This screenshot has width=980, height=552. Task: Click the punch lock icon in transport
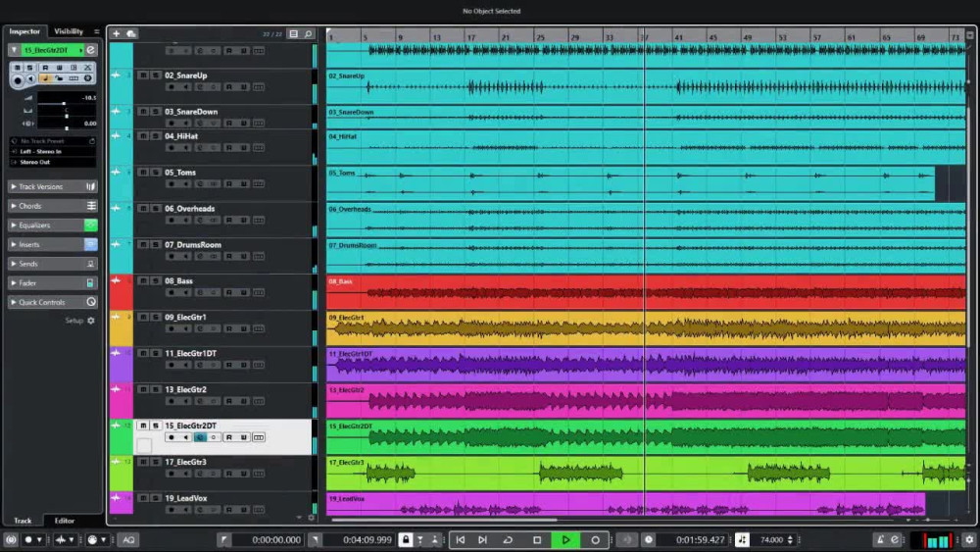click(x=406, y=539)
